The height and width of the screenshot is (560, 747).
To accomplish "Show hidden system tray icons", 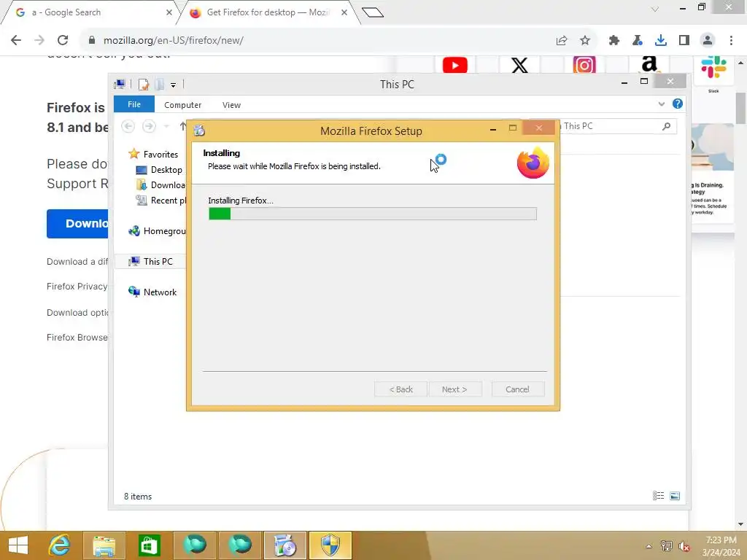I will 649,546.
